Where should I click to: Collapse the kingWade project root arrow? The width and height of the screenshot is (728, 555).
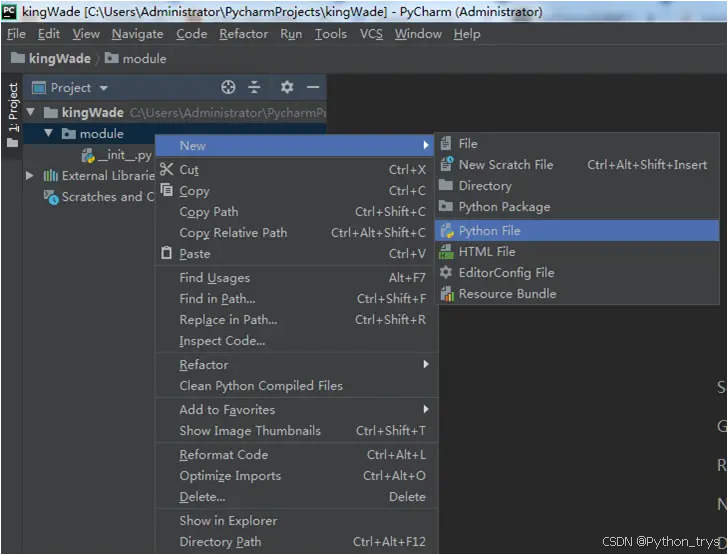[31, 112]
